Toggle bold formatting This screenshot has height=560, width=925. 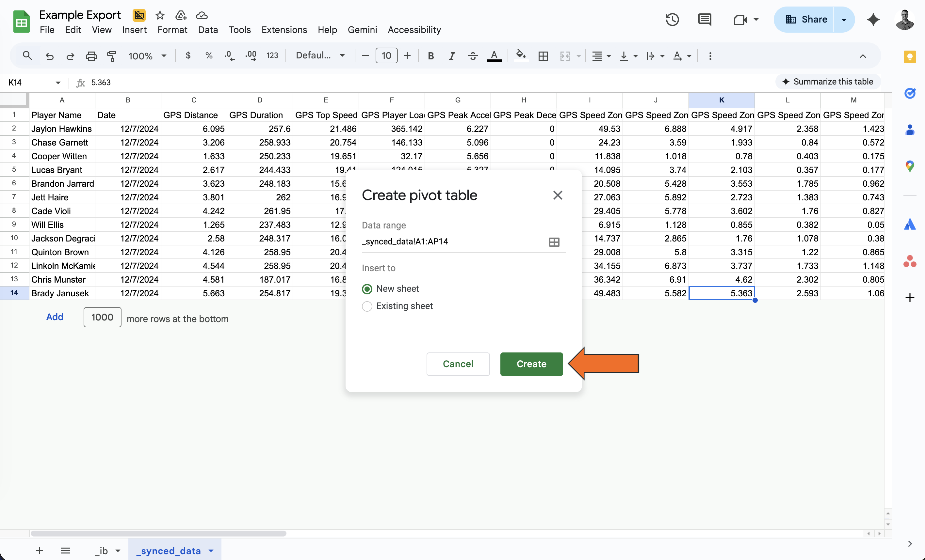click(x=430, y=56)
